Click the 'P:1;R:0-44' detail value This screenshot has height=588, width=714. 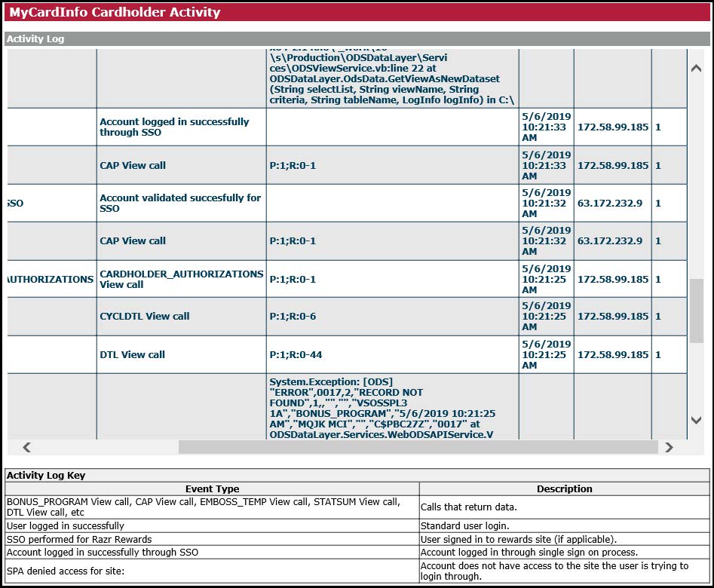(x=296, y=355)
